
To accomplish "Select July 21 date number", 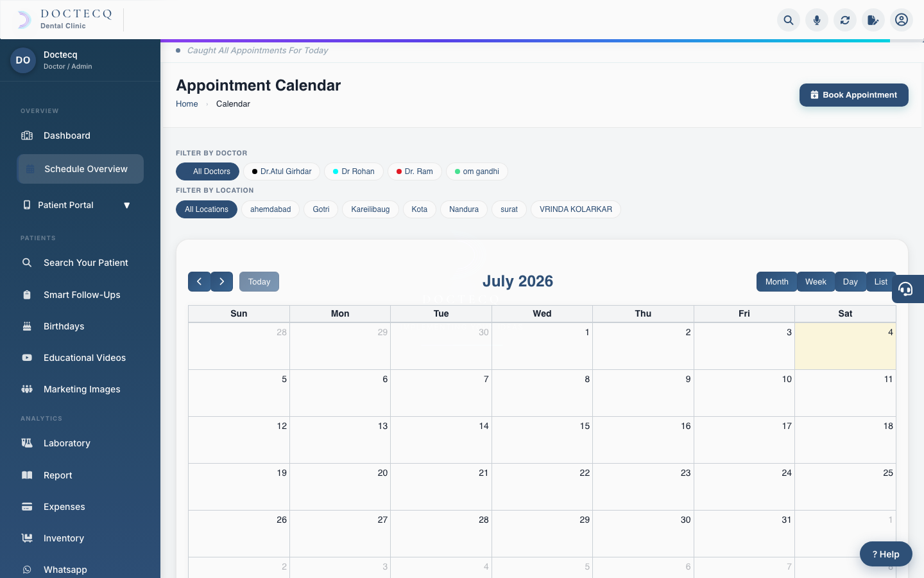I will [484, 473].
